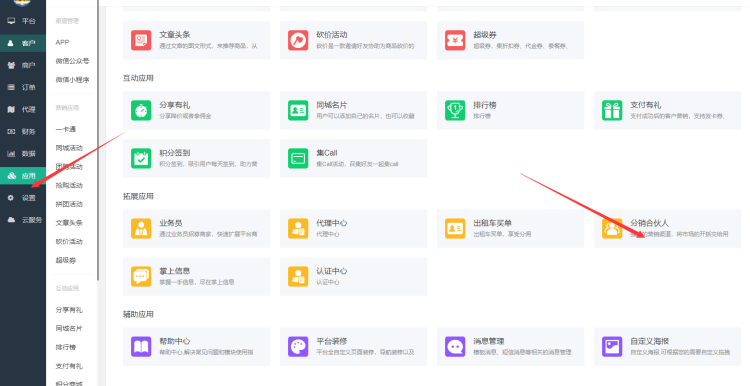The image size is (750, 386).
Task: Click the 代理中心 orange icon
Action: [298, 229]
